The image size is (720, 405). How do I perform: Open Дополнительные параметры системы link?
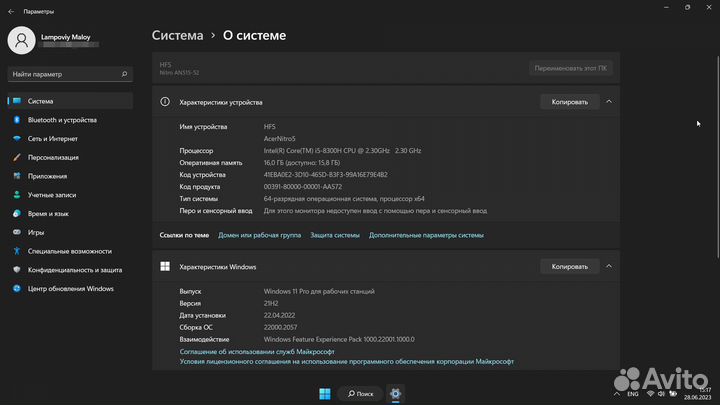point(426,235)
